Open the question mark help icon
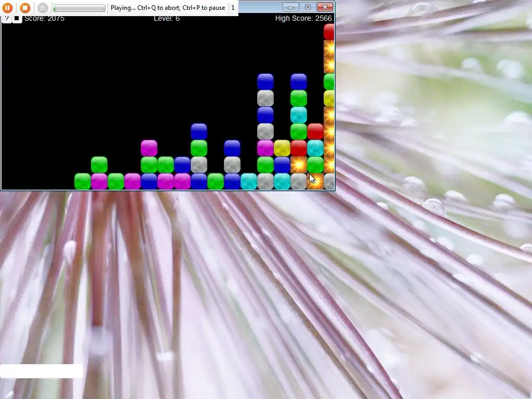The width and height of the screenshot is (532, 399). pos(6,19)
